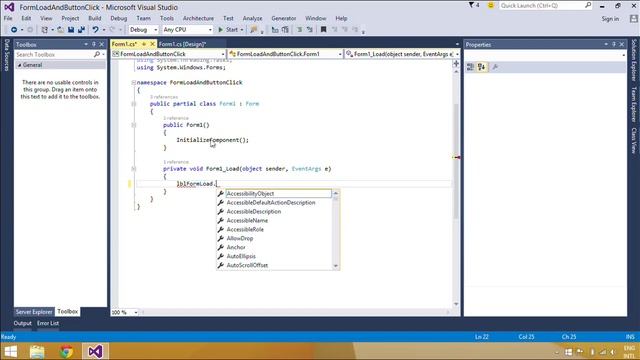
Task: Pin the Toolbox panel with auto-hide icon
Action: click(94, 44)
